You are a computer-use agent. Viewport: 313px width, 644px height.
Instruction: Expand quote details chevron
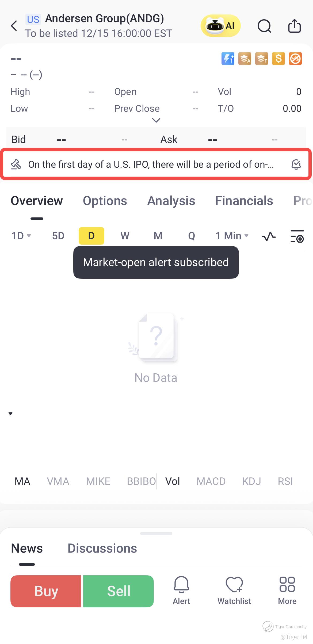pyautogui.click(x=156, y=120)
